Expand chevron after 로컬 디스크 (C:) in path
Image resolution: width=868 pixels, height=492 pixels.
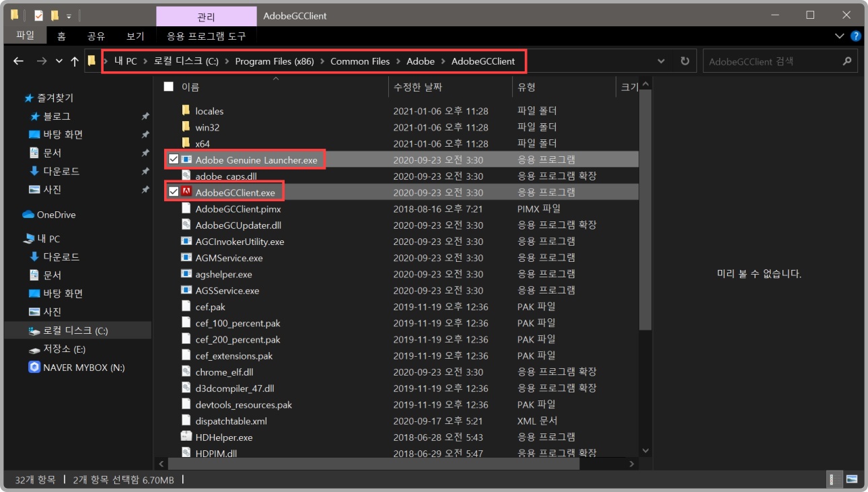coord(227,61)
